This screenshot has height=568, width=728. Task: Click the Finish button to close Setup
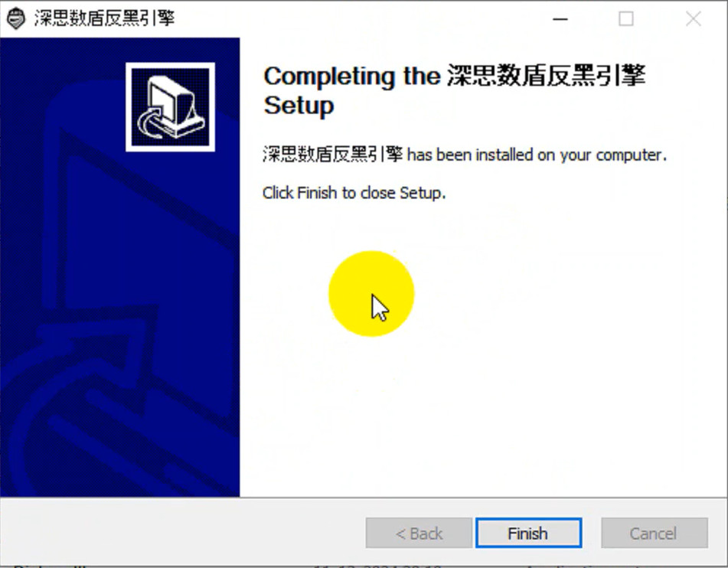tap(528, 533)
